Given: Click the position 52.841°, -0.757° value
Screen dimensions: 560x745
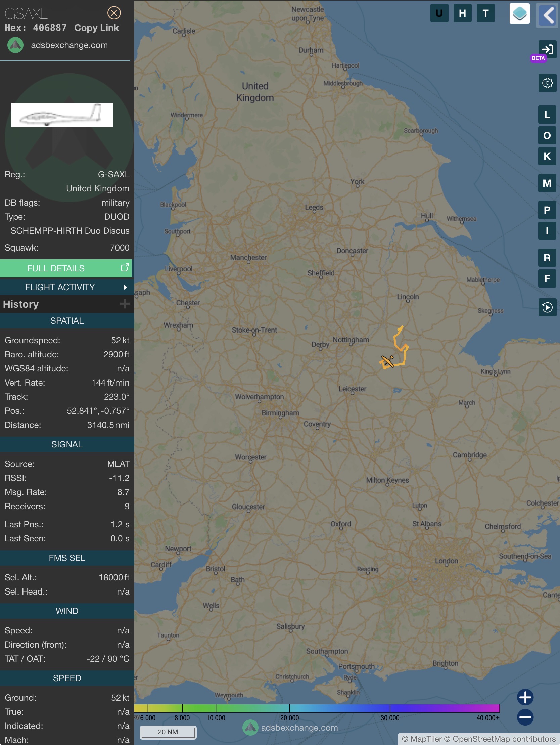Looking at the screenshot, I should pyautogui.click(x=98, y=411).
